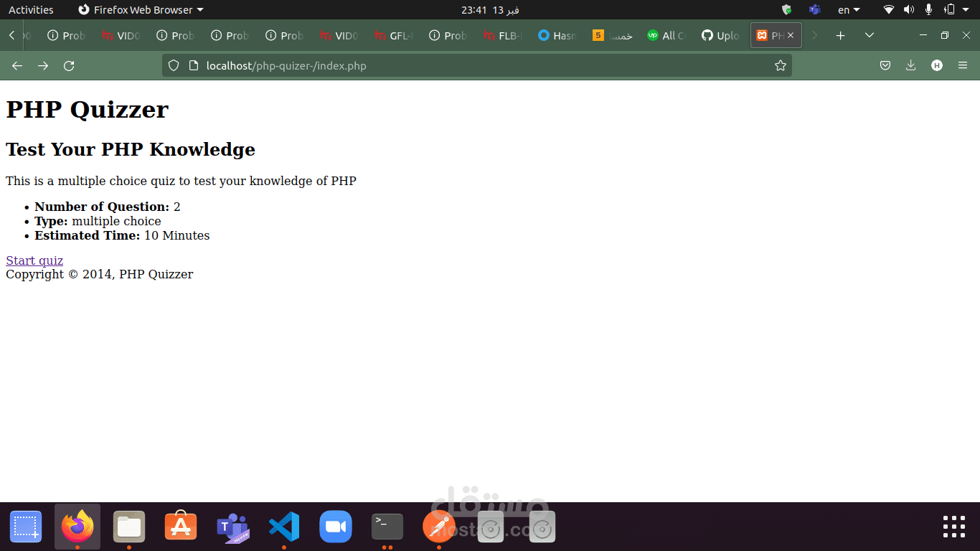Click the Type: multiple choice item

(98, 221)
